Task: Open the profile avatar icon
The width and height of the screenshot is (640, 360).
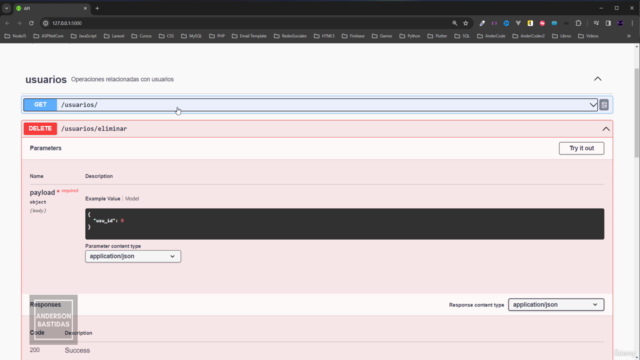Action: pyautogui.click(x=620, y=23)
